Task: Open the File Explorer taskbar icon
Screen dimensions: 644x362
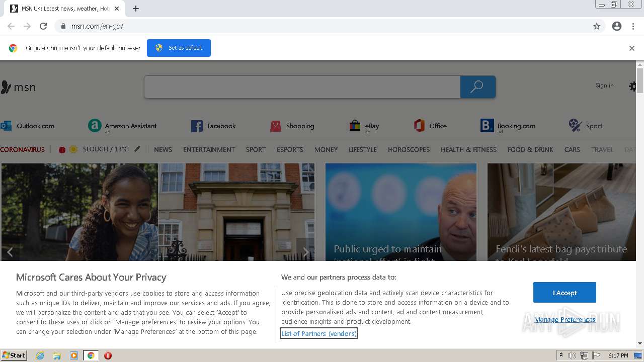Action: (x=57, y=355)
